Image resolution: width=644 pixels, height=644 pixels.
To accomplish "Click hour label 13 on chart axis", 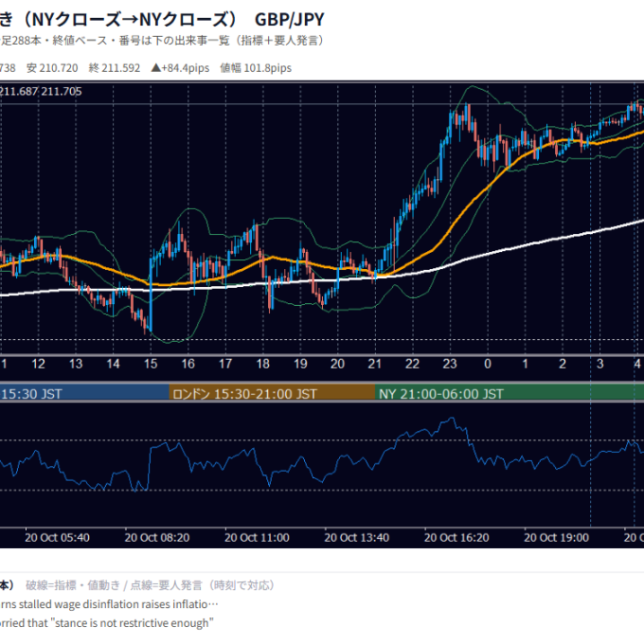I will (76, 364).
